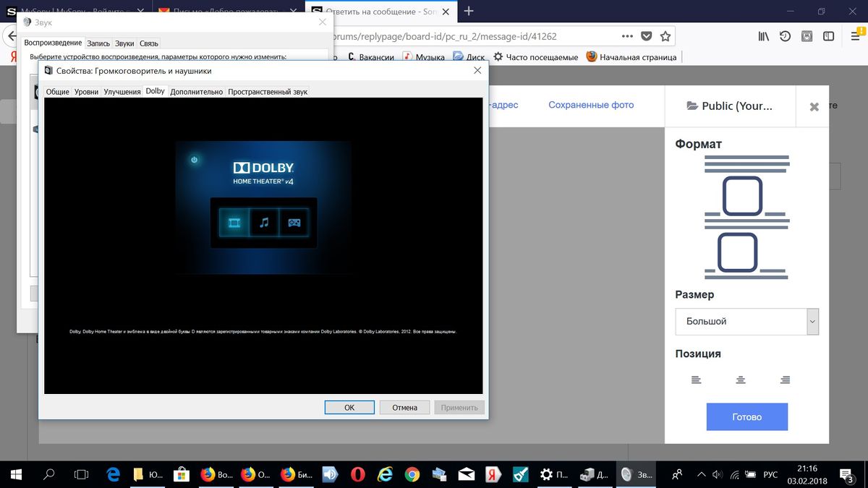868x488 pixels.
Task: Open the page actions three-dot menu
Action: point(626,35)
